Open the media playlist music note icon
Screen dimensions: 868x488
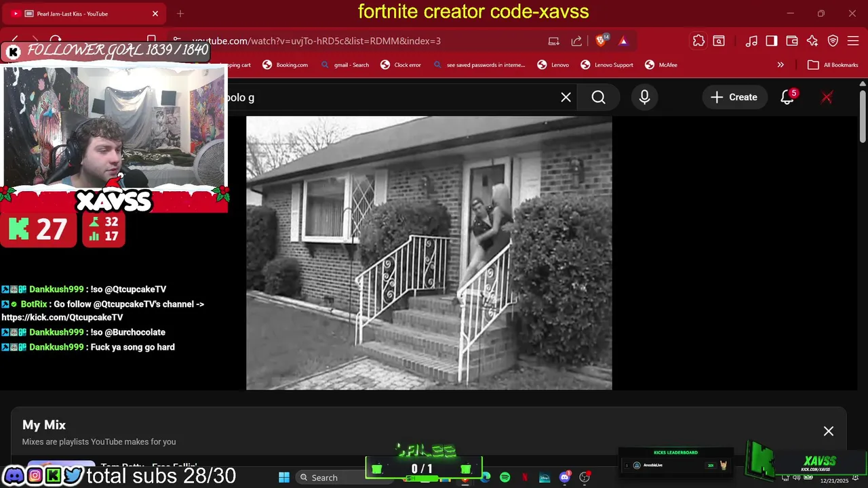[x=751, y=41]
